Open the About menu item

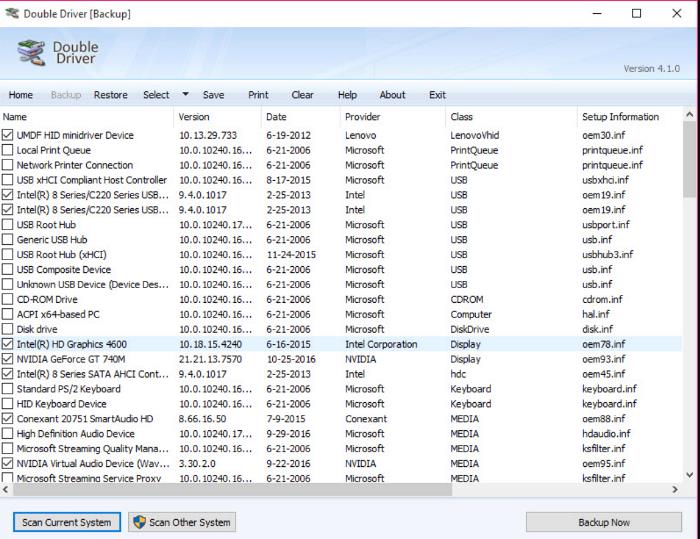tap(392, 95)
